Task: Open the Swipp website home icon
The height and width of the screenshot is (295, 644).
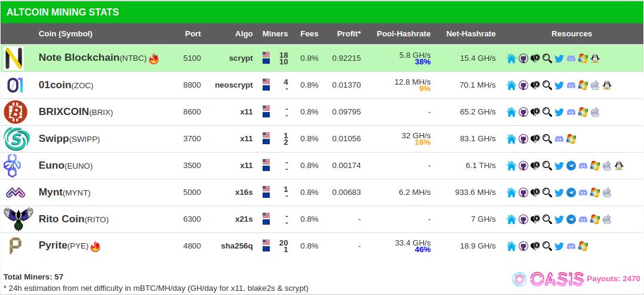Action: click(x=511, y=139)
